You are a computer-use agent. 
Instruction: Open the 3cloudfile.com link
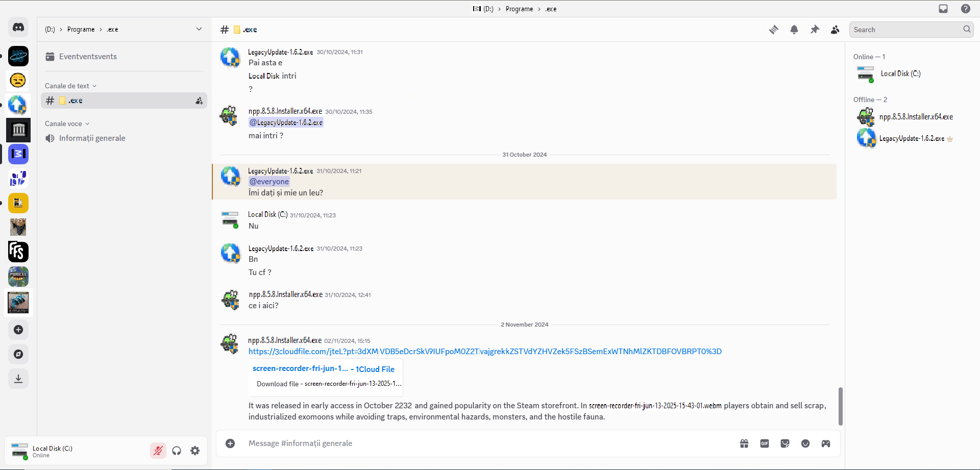(x=485, y=352)
